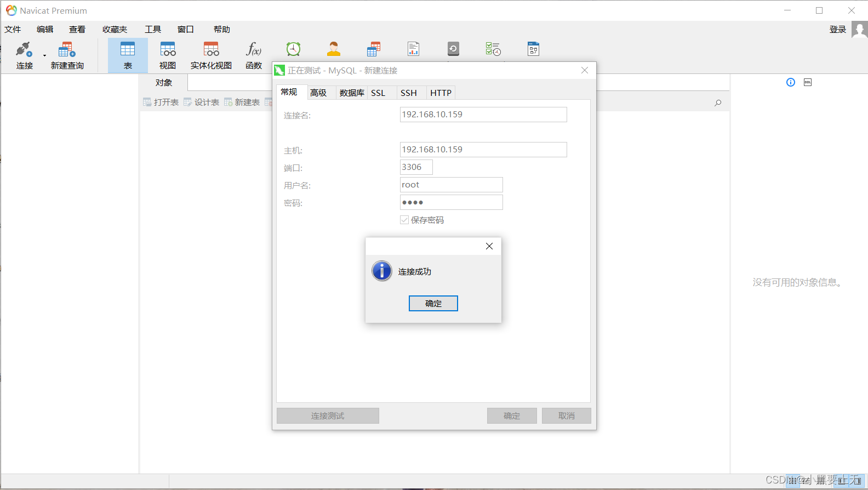Click the port 3306 field
The height and width of the screenshot is (490, 868).
click(416, 167)
